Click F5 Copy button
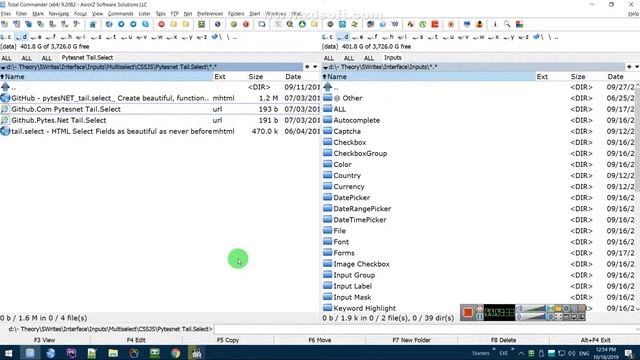Screen dimensions: 640x360 [228, 340]
